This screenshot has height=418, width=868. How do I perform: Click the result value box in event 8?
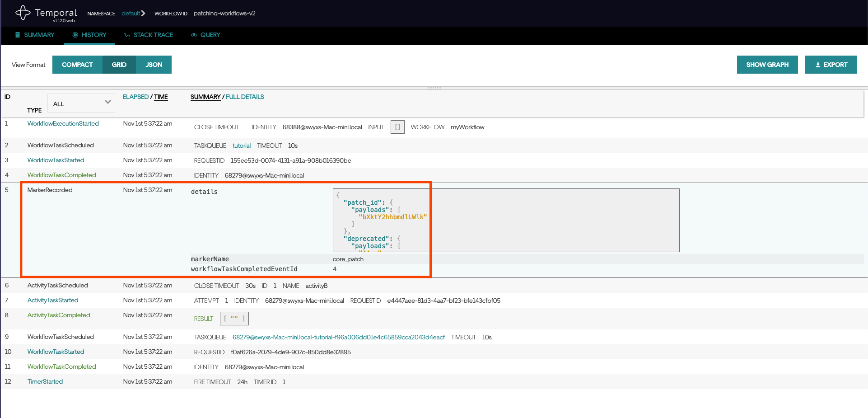[234, 319]
